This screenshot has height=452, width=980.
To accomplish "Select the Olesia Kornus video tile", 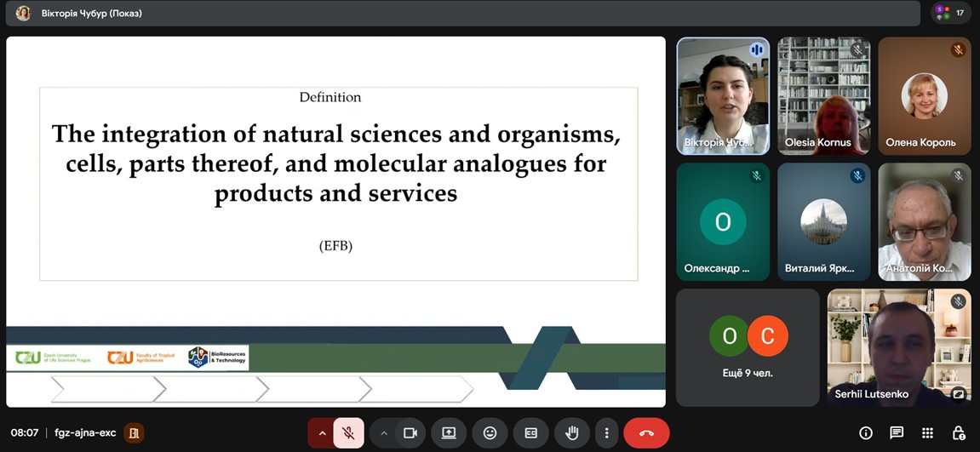I will pos(823,95).
